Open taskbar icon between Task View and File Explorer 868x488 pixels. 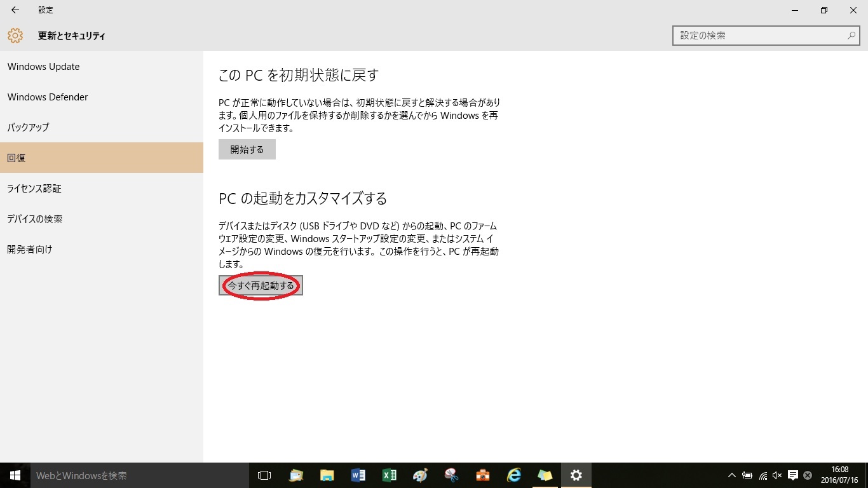point(295,475)
